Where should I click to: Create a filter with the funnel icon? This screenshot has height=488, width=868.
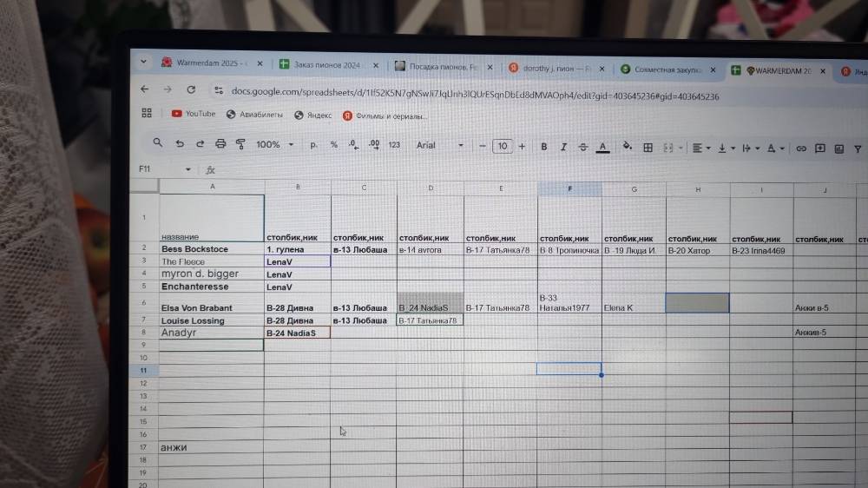(858, 149)
